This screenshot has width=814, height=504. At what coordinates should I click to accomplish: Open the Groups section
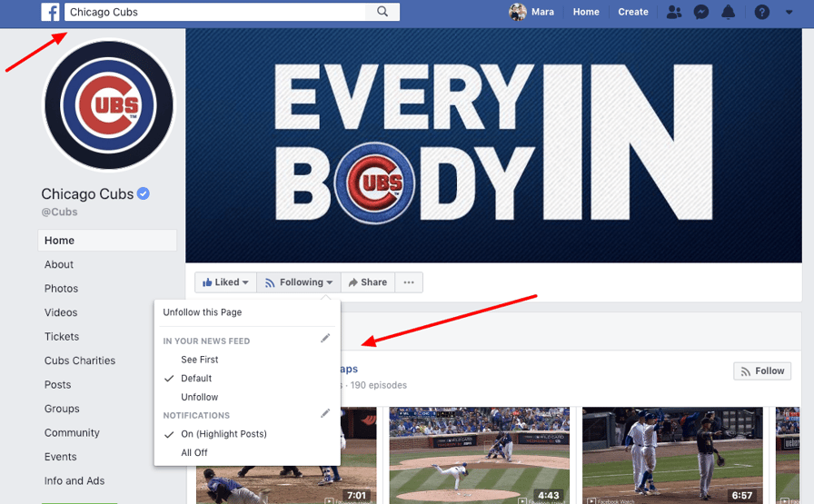pyautogui.click(x=62, y=409)
